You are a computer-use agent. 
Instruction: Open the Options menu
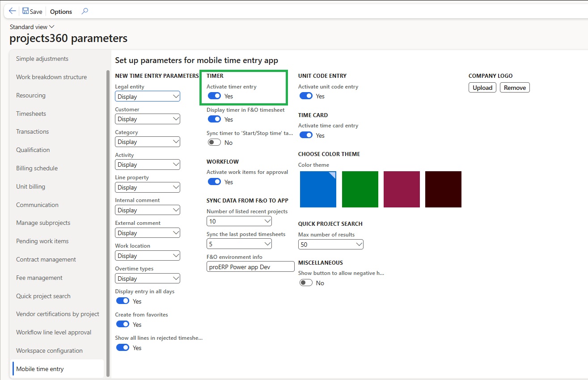click(61, 12)
